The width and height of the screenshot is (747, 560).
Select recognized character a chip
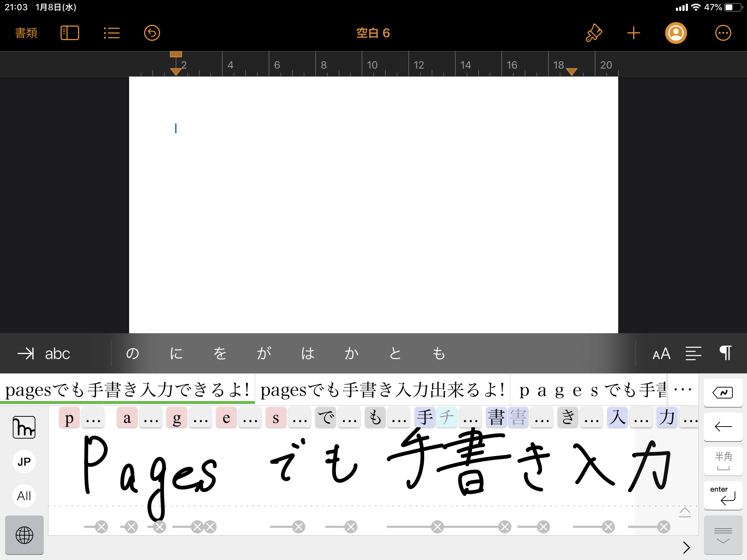(127, 417)
